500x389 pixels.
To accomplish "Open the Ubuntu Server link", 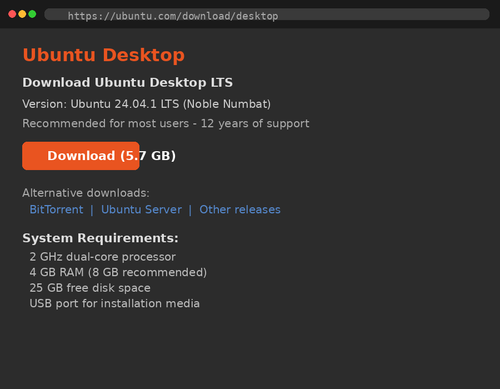I will pos(141,209).
